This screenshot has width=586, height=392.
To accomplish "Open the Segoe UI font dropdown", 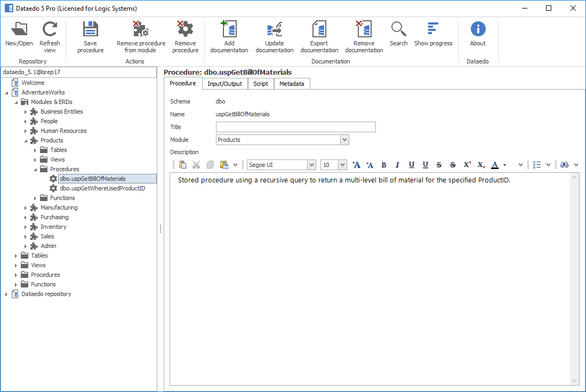I will pos(311,165).
